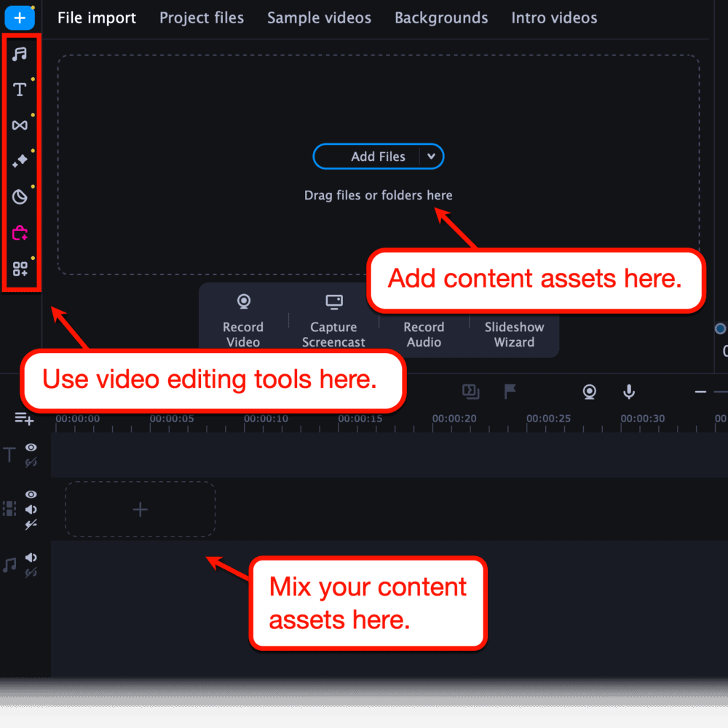Launch the Slideshow Wizard
728x728 pixels.
click(514, 334)
